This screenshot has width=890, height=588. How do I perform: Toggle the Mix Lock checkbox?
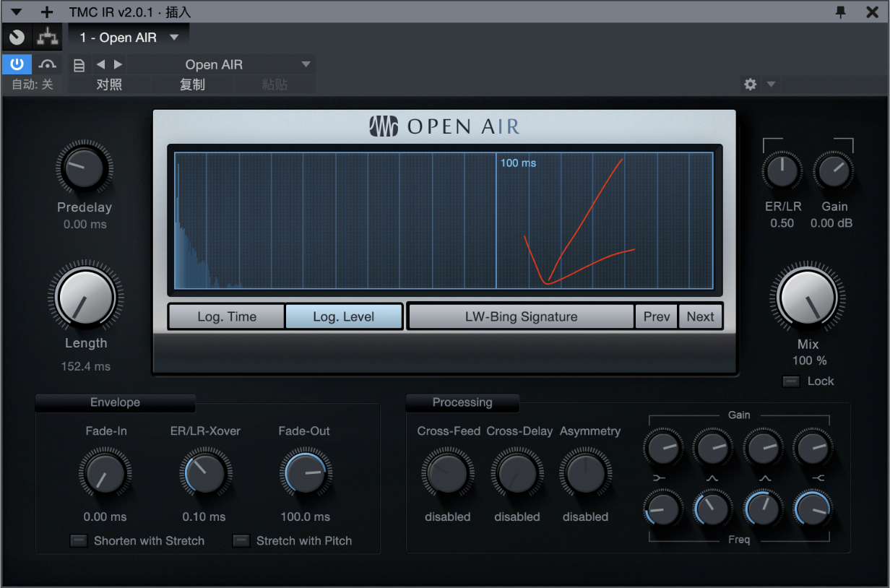point(791,381)
